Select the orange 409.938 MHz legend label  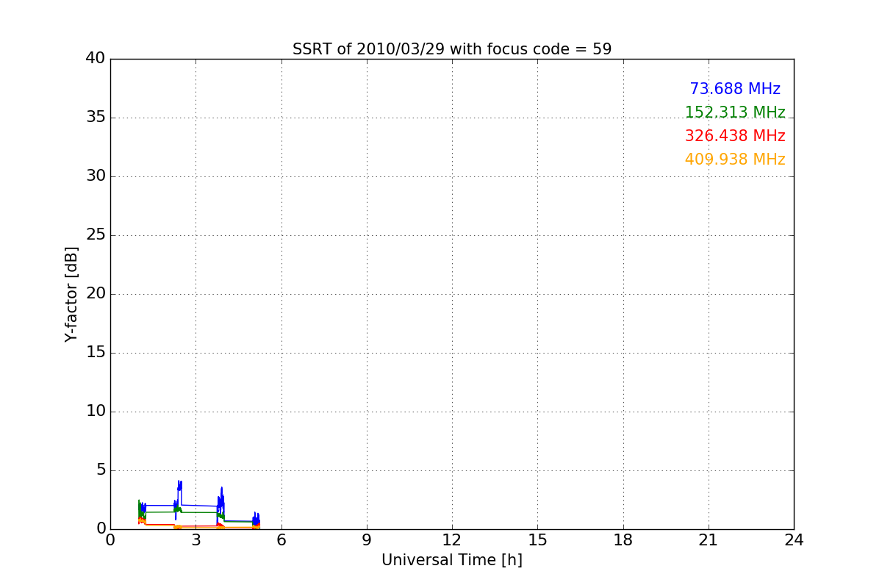click(x=735, y=159)
